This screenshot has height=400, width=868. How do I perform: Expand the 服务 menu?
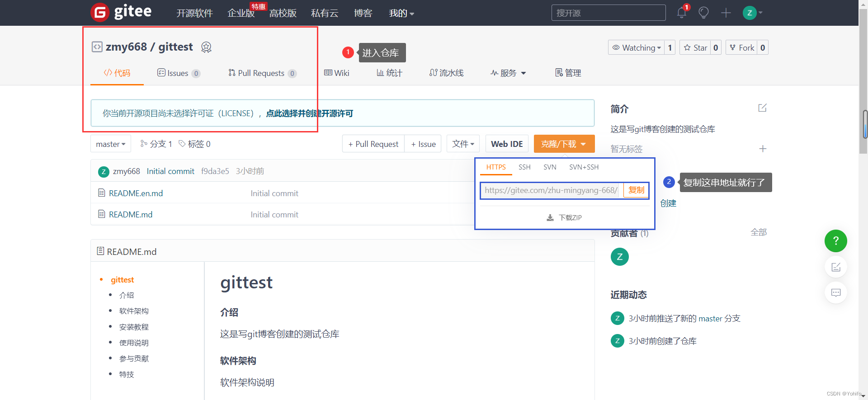508,73
